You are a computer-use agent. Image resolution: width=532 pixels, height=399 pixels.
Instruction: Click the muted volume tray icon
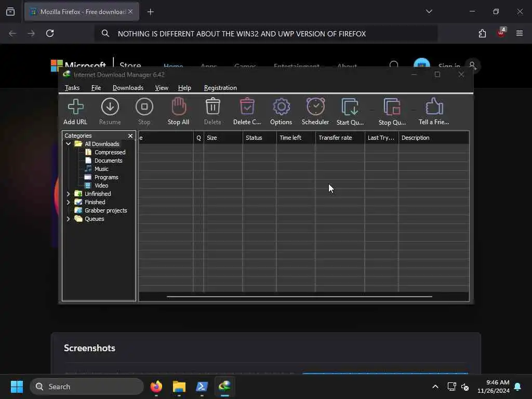465,387
